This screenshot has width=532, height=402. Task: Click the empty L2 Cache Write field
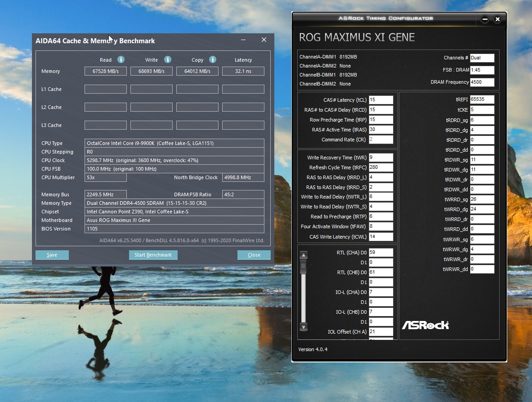tap(151, 107)
